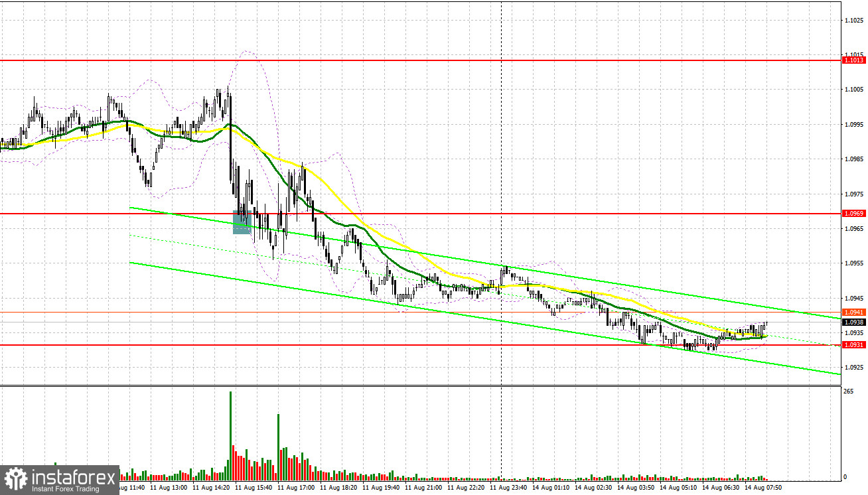This screenshot has height=495, width=868.
Task: Select the 1.0969 red price level tag
Action: 853,214
